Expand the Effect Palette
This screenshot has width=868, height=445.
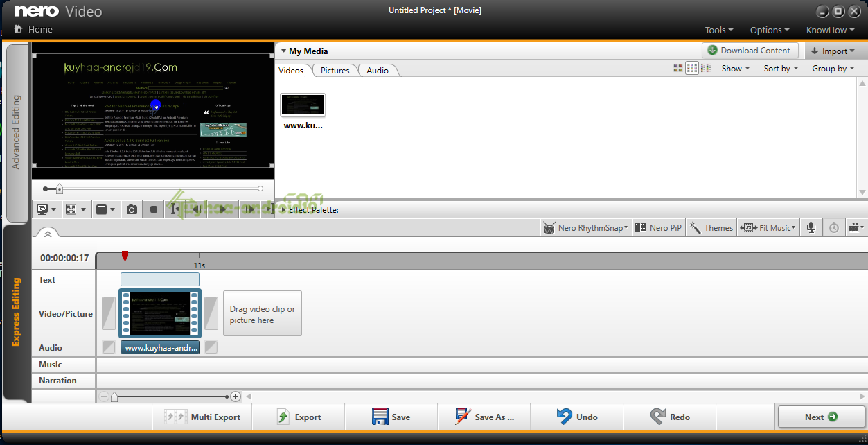coord(284,209)
